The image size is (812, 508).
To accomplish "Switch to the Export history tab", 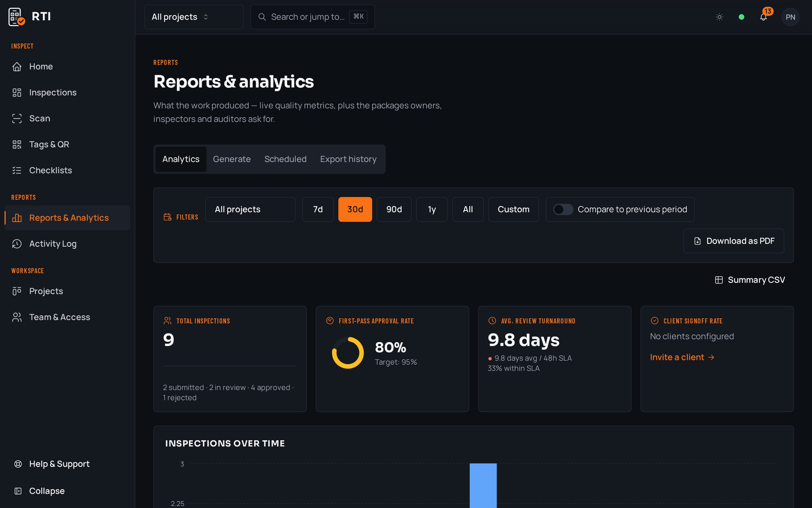I will [x=348, y=159].
